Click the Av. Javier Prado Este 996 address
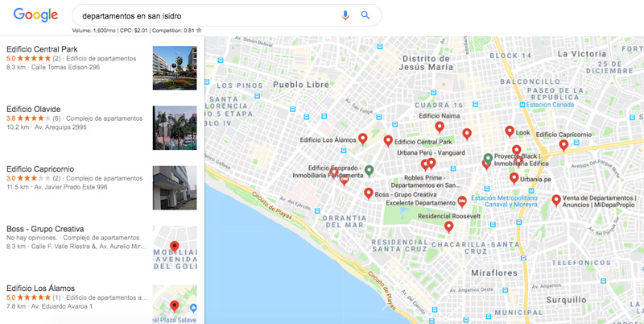The height and width of the screenshot is (324, 644). click(71, 187)
